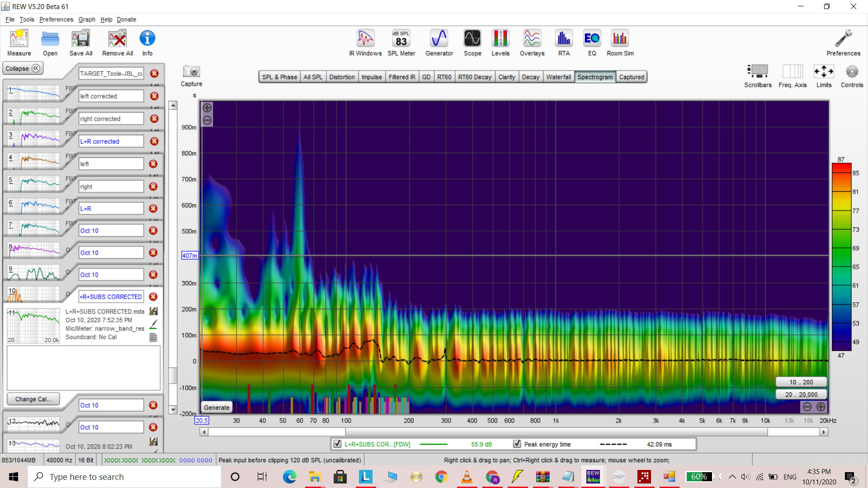Zoom in vertical axis plus icon
868x488 pixels.
207,108
